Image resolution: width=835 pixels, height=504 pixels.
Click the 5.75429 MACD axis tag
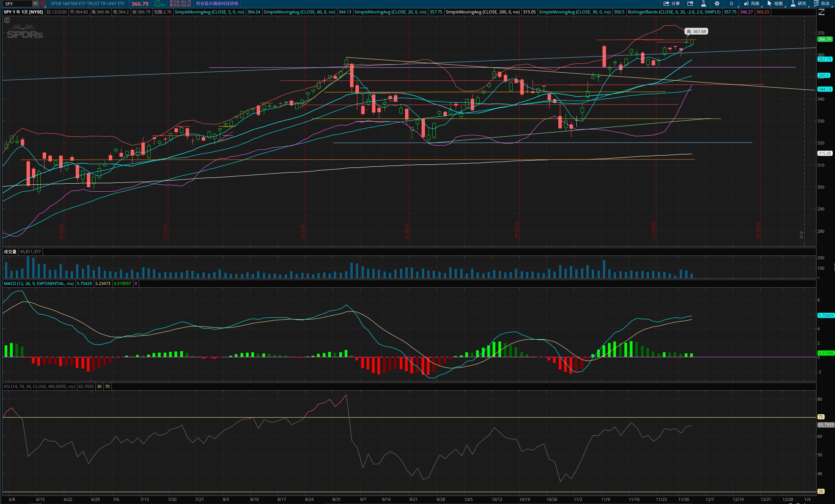[826, 315]
